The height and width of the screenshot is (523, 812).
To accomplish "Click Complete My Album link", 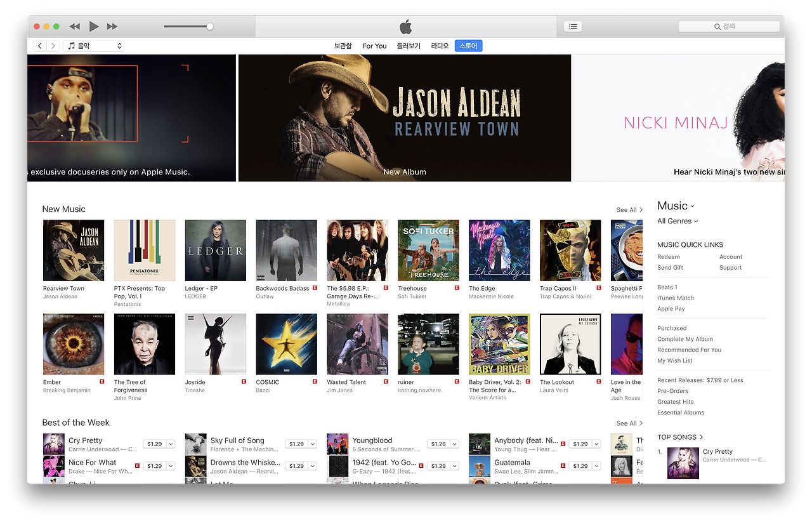I will point(685,340).
